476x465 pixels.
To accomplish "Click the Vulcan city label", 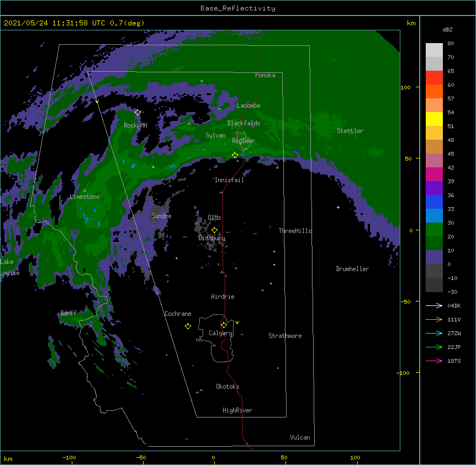I will [x=300, y=437].
